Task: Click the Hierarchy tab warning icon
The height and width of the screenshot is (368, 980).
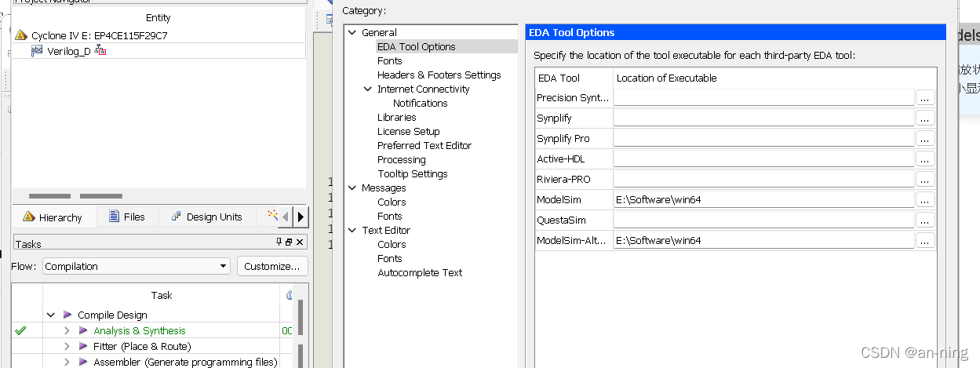Action: tap(28, 217)
